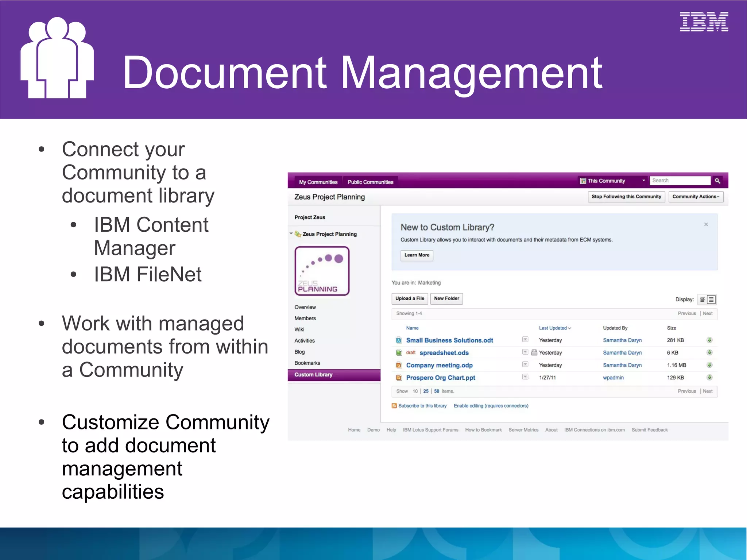This screenshot has height=560, width=747.
Task: Switch display to details view
Action: pos(702,300)
